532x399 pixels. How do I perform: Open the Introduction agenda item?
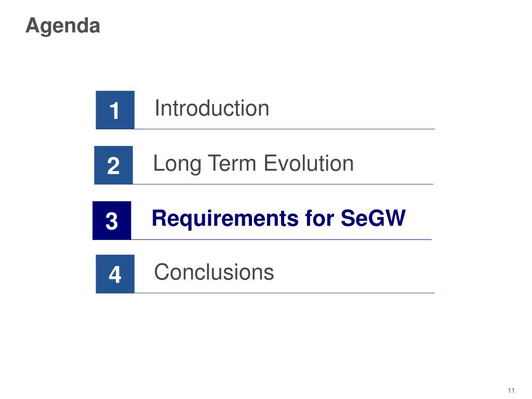point(212,108)
